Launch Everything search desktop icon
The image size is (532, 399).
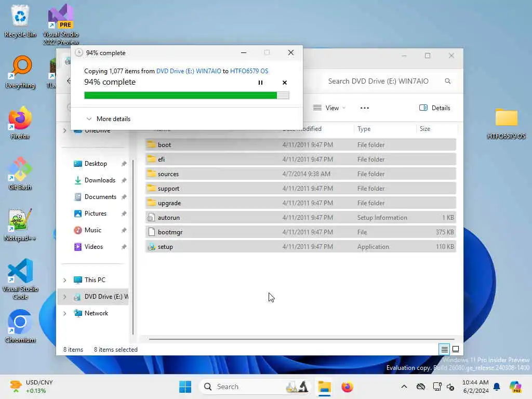(x=20, y=72)
